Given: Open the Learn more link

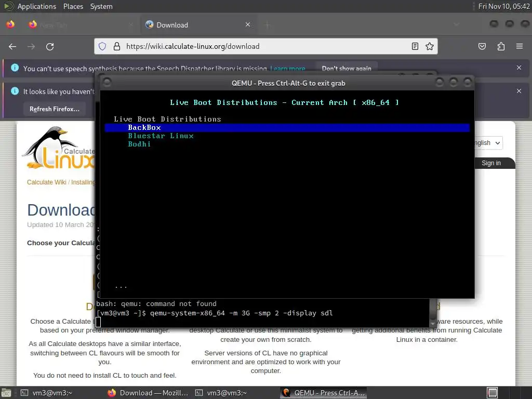Looking at the screenshot, I should pyautogui.click(x=288, y=69).
